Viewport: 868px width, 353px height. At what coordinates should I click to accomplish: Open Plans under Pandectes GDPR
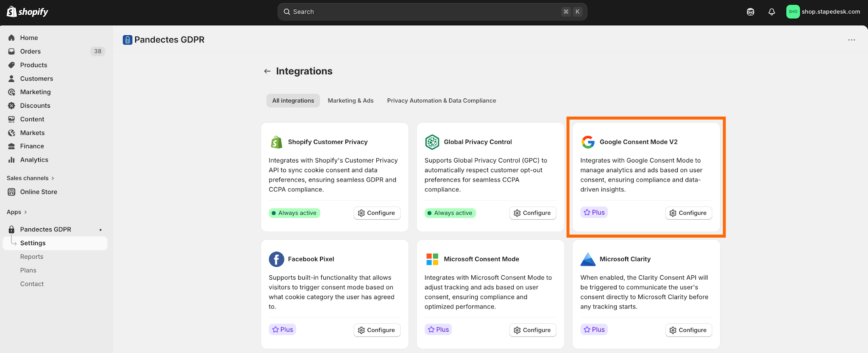pos(28,270)
